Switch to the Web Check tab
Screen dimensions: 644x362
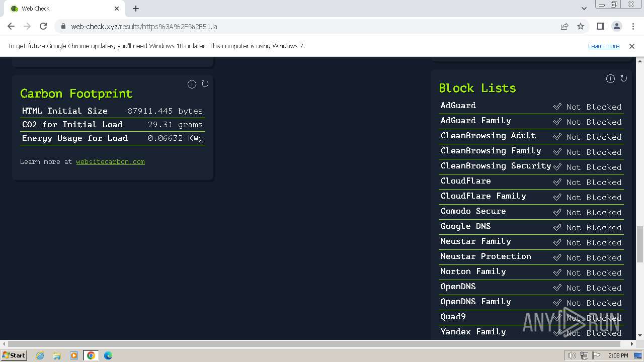65,9
